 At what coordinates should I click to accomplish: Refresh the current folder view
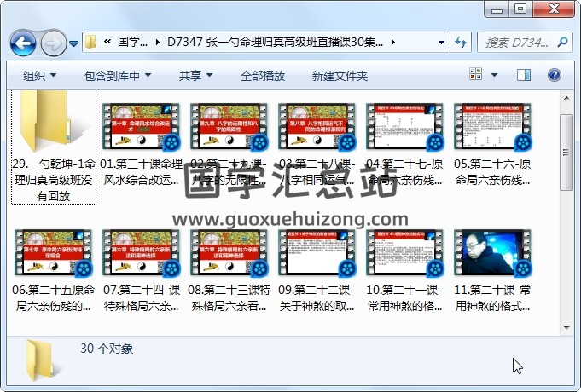coord(460,43)
